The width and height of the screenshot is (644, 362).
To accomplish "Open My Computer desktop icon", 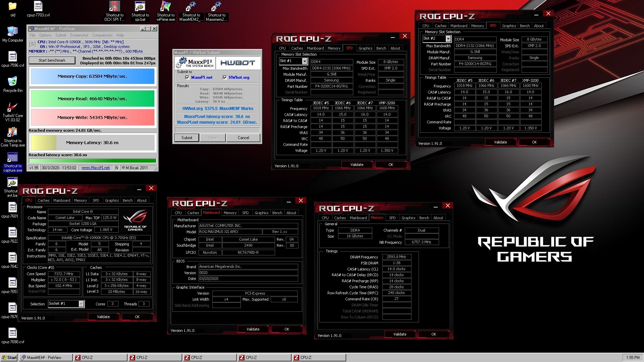I will pos(13,35).
